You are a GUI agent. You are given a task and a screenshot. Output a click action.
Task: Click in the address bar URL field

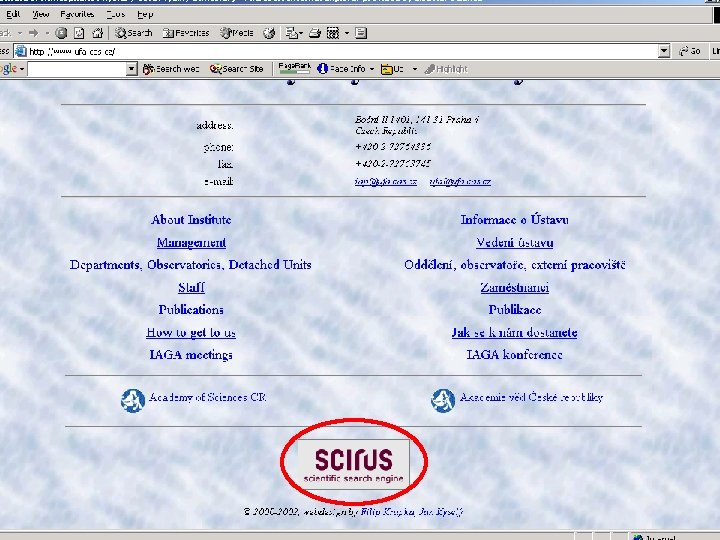pos(342,51)
